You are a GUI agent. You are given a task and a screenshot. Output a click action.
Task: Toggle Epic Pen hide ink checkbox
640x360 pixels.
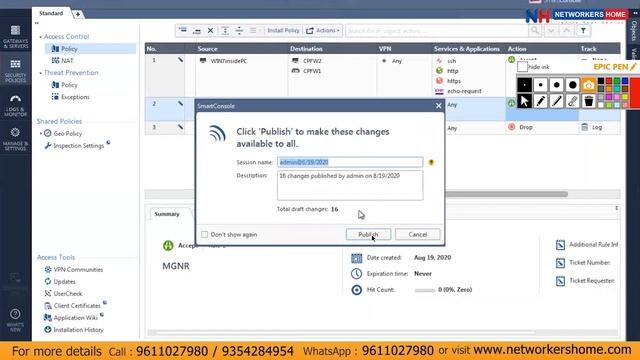click(522, 67)
